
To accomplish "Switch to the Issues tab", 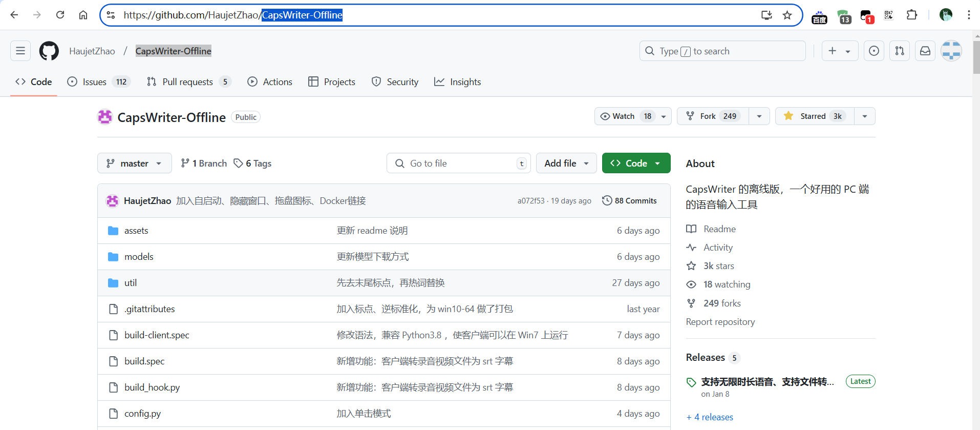I will pyautogui.click(x=99, y=82).
